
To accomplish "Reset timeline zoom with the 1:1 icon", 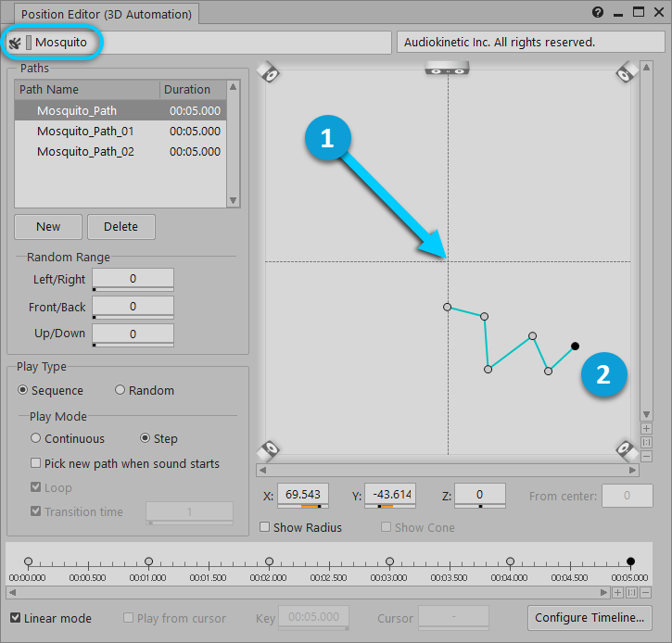I will pos(632,592).
